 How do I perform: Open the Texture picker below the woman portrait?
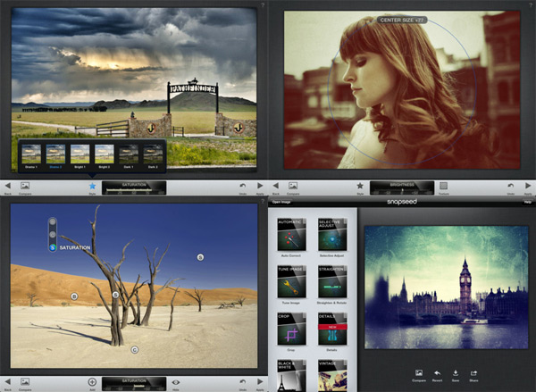pyautogui.click(x=443, y=186)
